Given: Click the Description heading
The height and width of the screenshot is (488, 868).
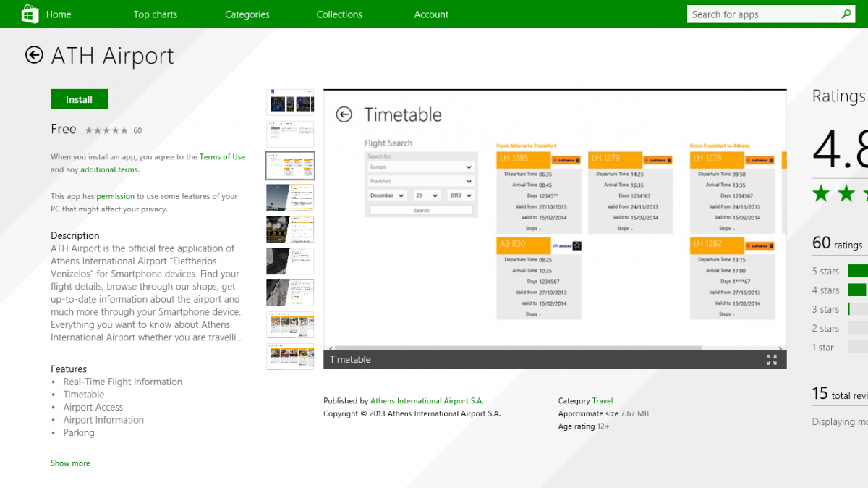Looking at the screenshot, I should click(x=75, y=235).
